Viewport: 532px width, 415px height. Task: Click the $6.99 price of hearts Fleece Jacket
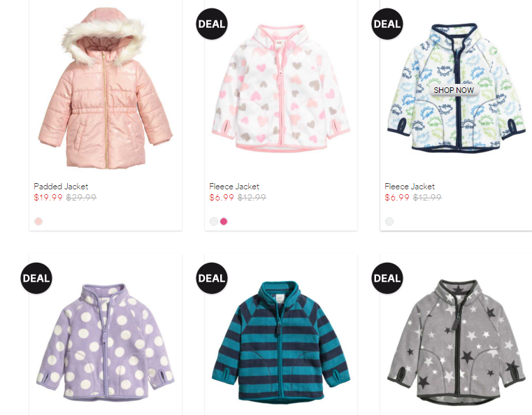pyautogui.click(x=222, y=197)
